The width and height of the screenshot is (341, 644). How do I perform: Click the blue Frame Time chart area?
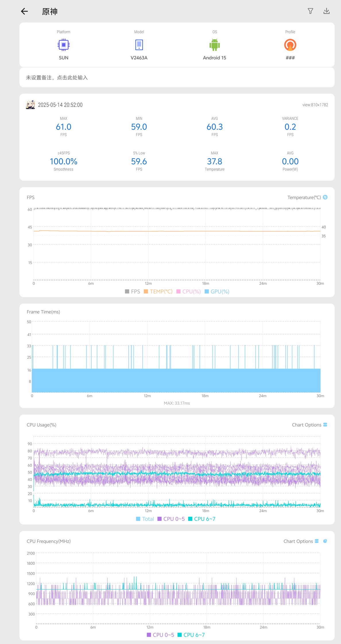point(176,380)
